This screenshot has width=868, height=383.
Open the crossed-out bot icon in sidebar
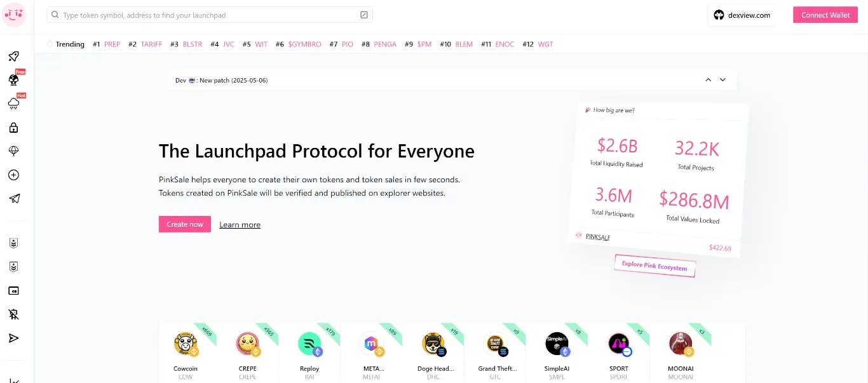point(14,314)
